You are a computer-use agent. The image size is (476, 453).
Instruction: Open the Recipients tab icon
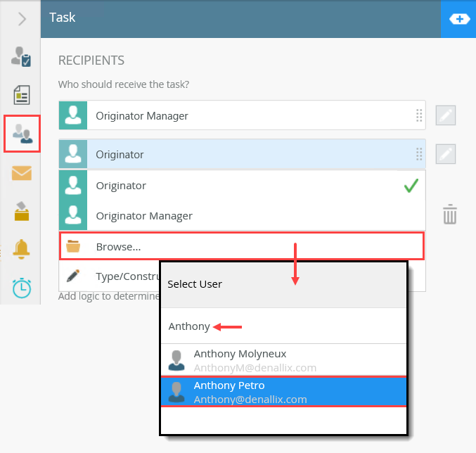pos(22,134)
